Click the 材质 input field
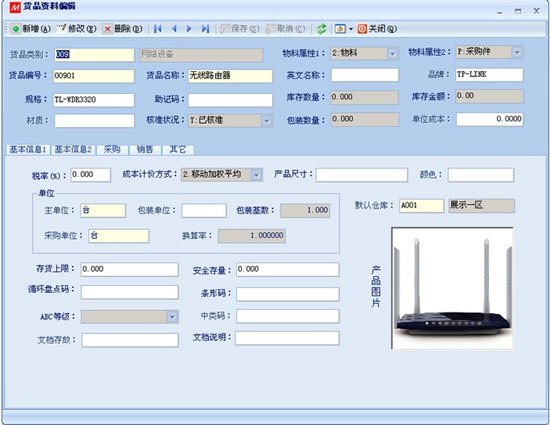The image size is (550, 425). tap(94, 121)
